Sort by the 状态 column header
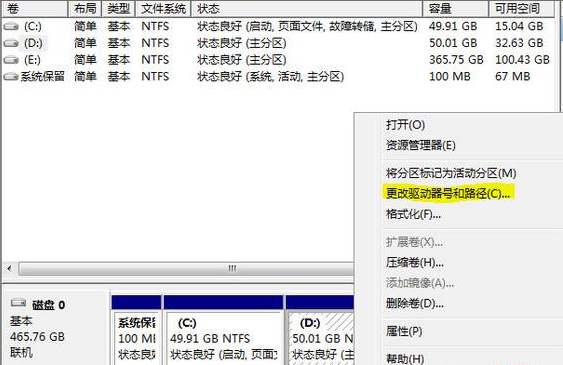The width and height of the screenshot is (563, 365). [307, 9]
